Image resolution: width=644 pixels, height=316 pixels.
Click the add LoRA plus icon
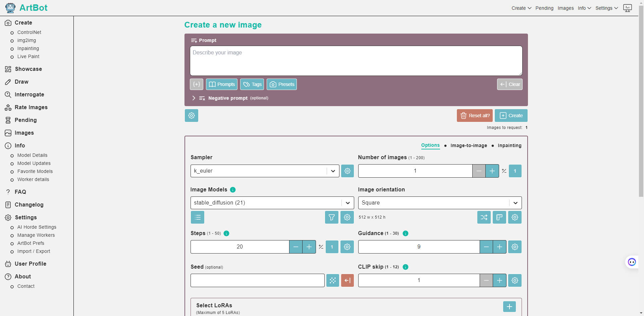coord(509,307)
